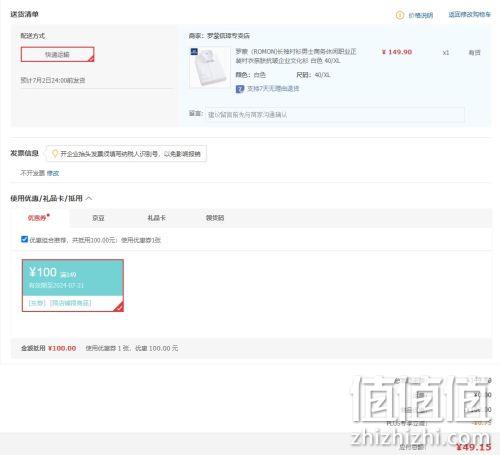The image size is (500, 455).
Task: Select the 快递运输 delivery option
Action: [57, 54]
